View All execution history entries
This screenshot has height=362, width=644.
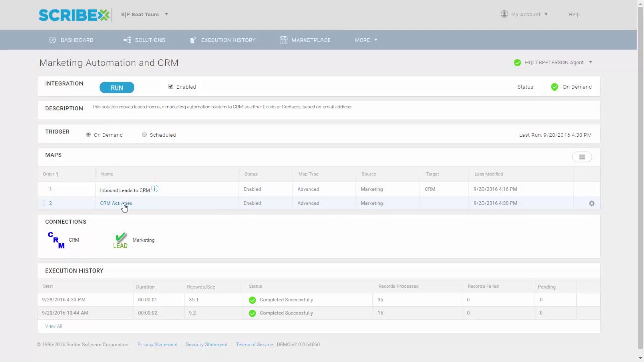click(x=54, y=326)
